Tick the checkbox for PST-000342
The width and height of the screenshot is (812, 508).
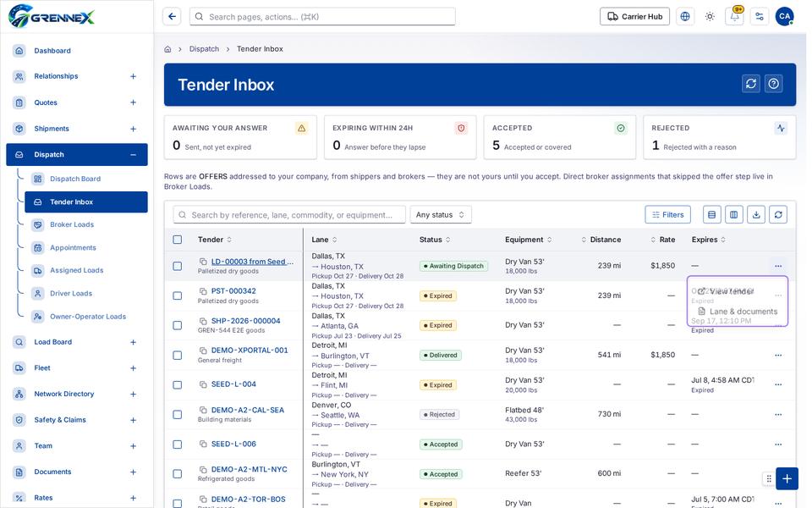click(x=178, y=295)
